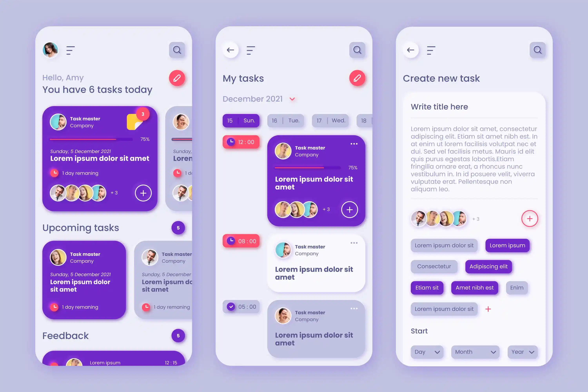The width and height of the screenshot is (588, 392).
Task: Click the search icon on home screen
Action: 177,49
